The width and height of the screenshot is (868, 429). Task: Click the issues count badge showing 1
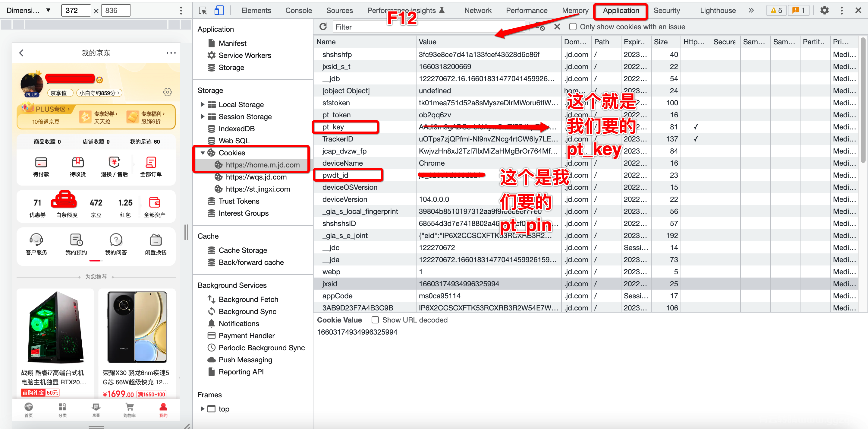pos(799,11)
